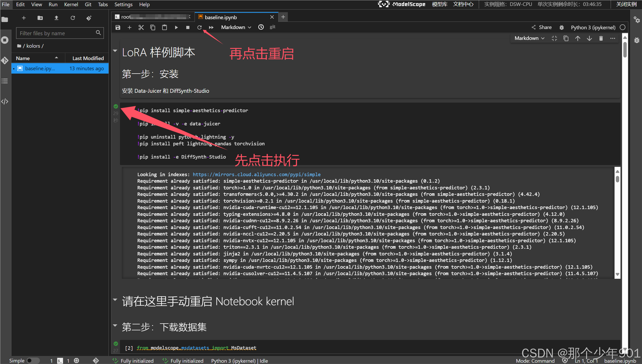Switch to the root terminal tab
Viewport: 642px width, 364px height.
(153, 17)
